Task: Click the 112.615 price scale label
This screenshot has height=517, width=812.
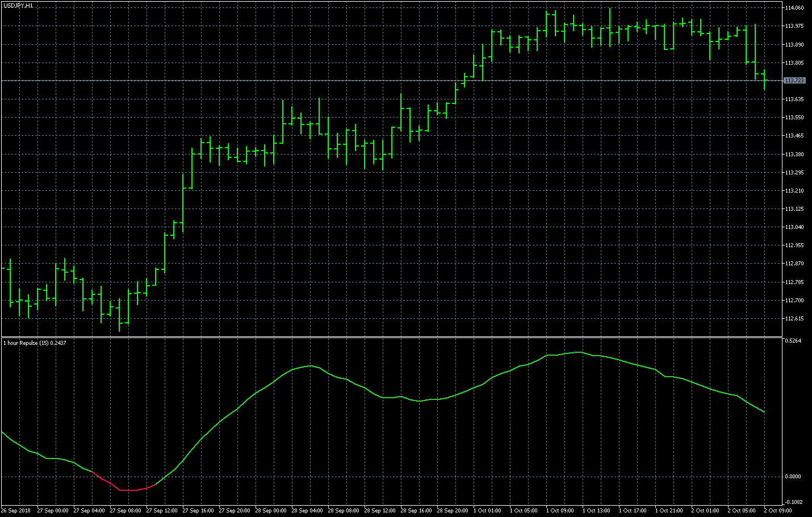Action: point(794,319)
